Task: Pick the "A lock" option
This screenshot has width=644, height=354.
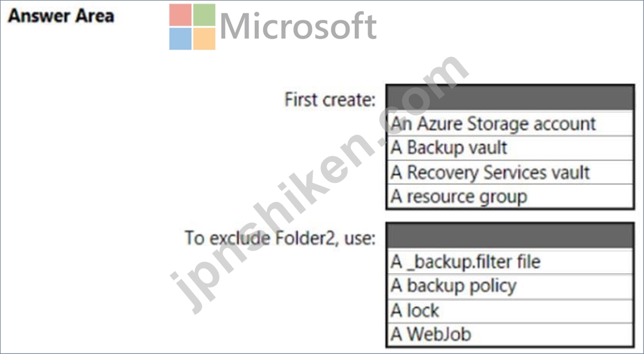Action: [x=415, y=311]
